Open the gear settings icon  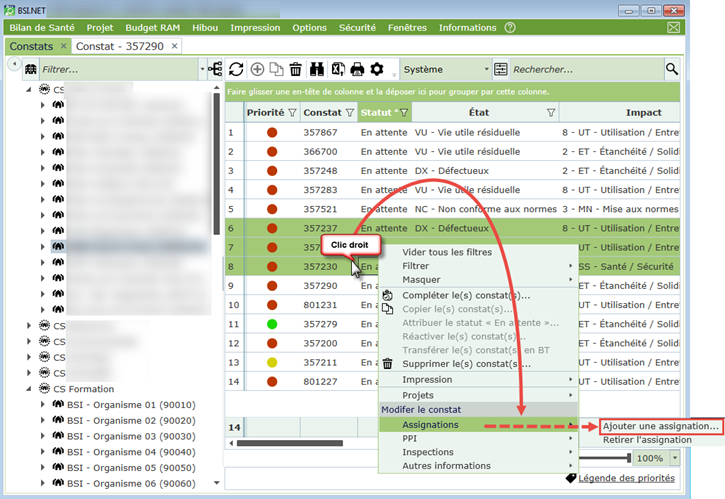[x=377, y=69]
